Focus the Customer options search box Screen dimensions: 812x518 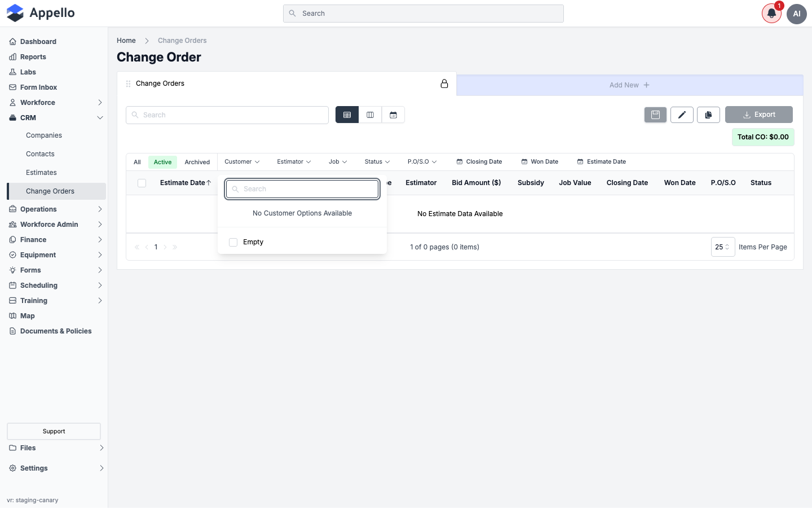(302, 189)
